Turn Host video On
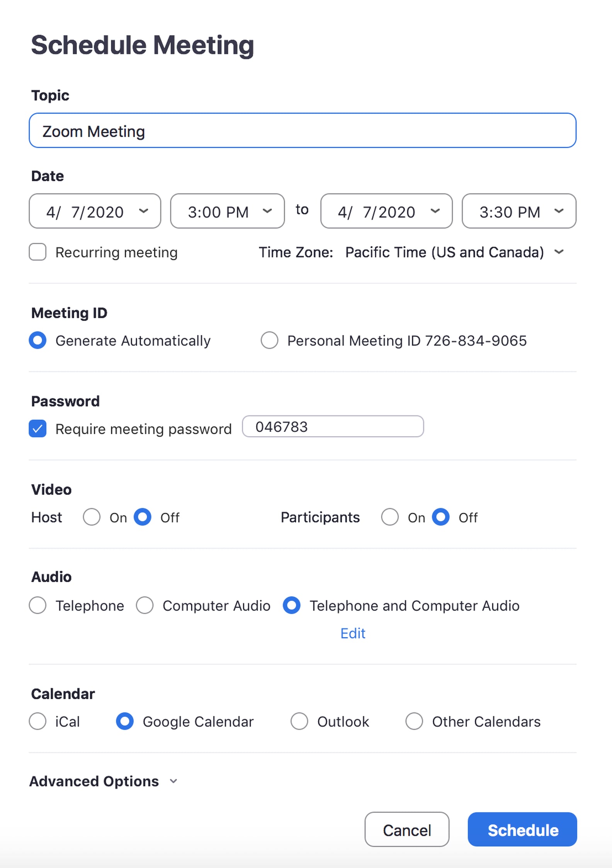612x868 pixels. tap(92, 517)
